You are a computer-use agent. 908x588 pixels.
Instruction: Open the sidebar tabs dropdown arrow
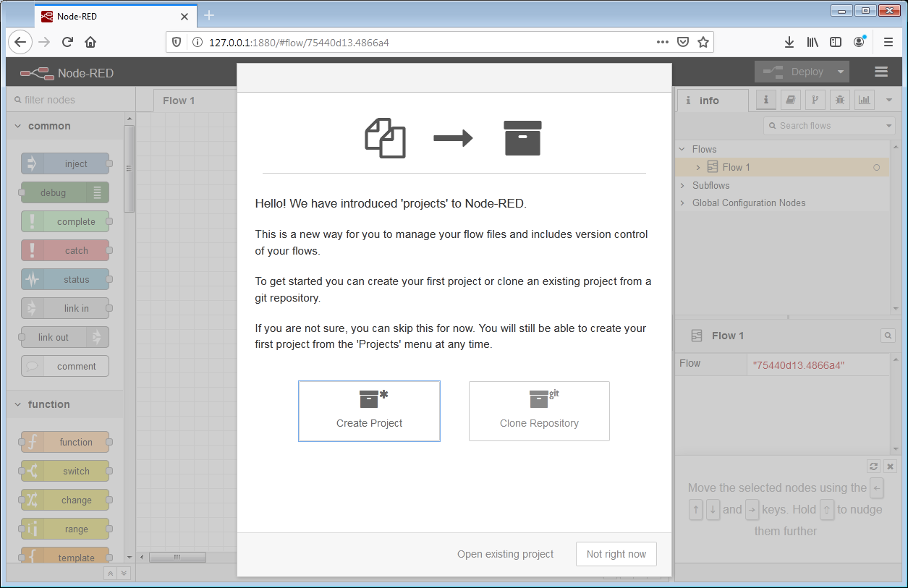889,100
